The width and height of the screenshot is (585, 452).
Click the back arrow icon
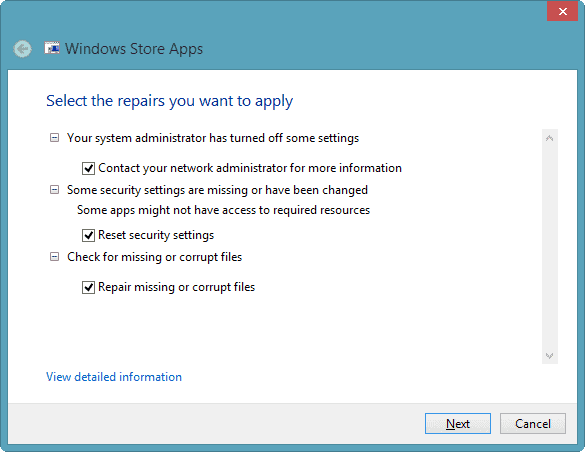pos(22,49)
